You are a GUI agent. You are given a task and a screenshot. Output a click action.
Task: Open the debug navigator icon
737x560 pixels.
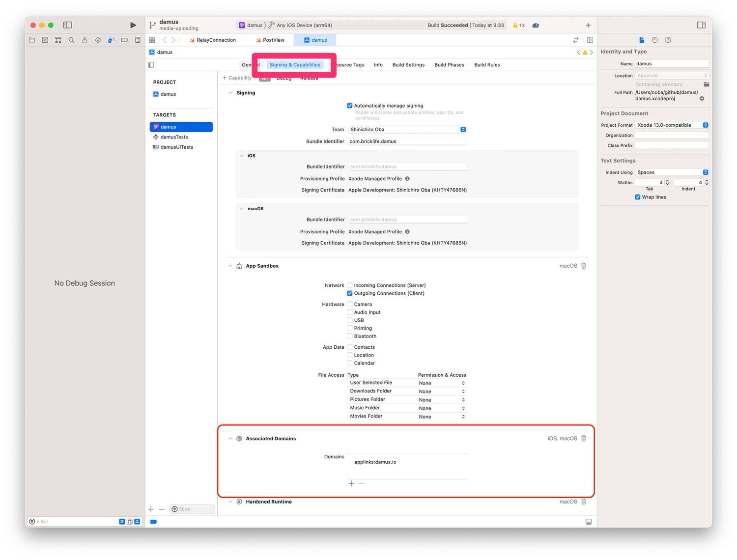(x=111, y=40)
